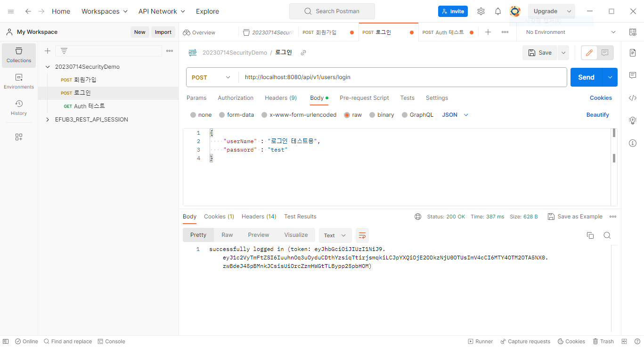Click the Import button
Screen dimensions: 644x347
pos(163,32)
